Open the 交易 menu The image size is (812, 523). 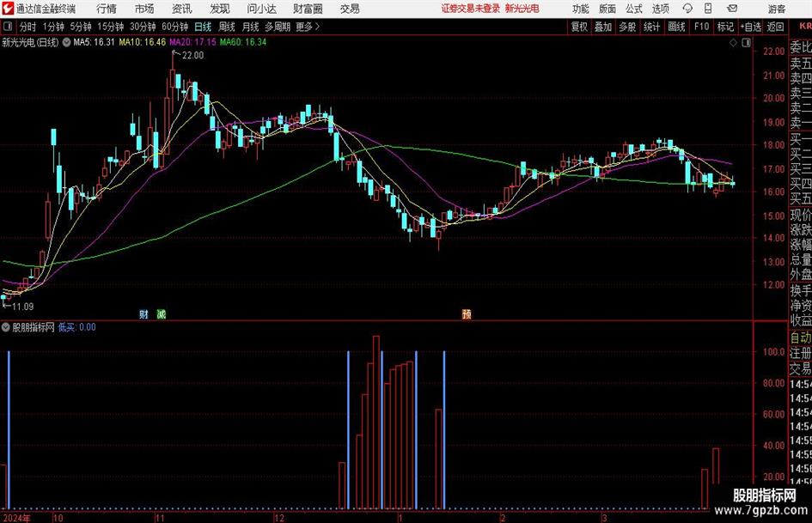[350, 9]
